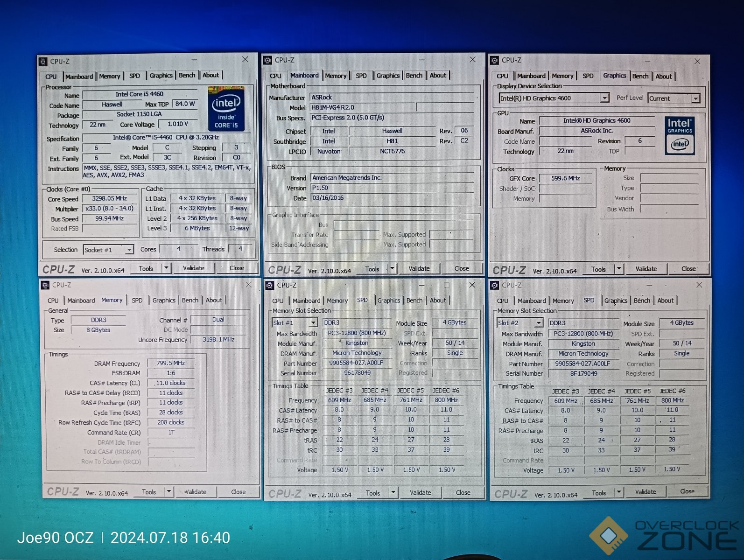Click Tools button in the Mainboard window
The width and height of the screenshot is (744, 560).
click(x=372, y=269)
